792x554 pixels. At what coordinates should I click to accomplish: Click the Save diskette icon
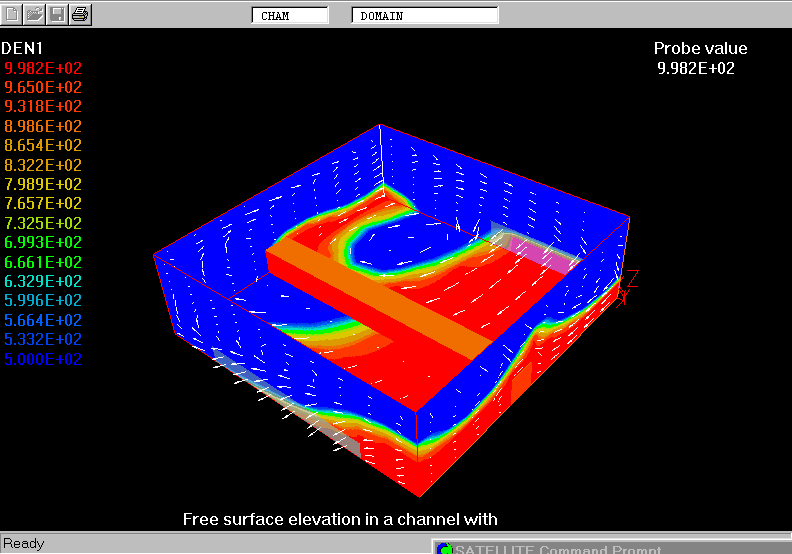tap(57, 14)
